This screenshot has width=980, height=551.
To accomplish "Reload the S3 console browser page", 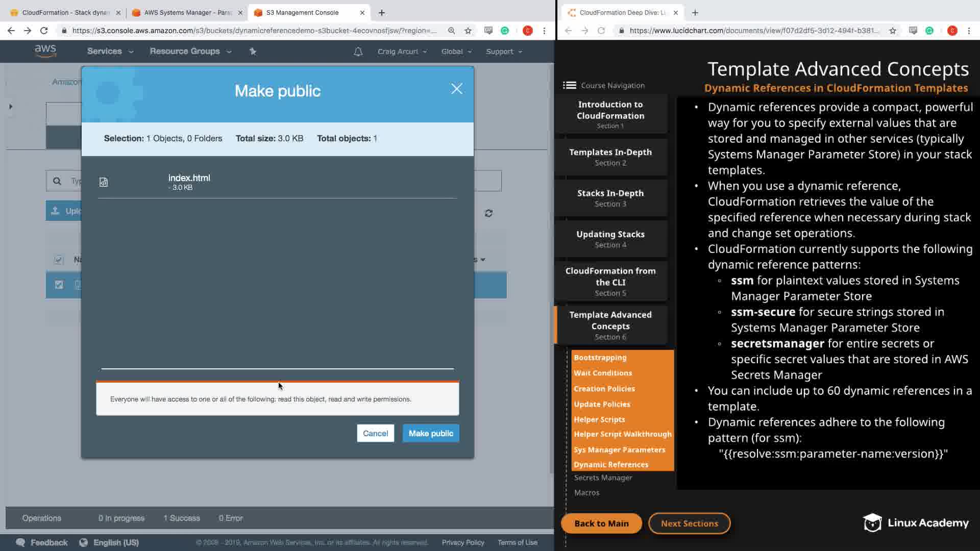I will click(x=44, y=31).
